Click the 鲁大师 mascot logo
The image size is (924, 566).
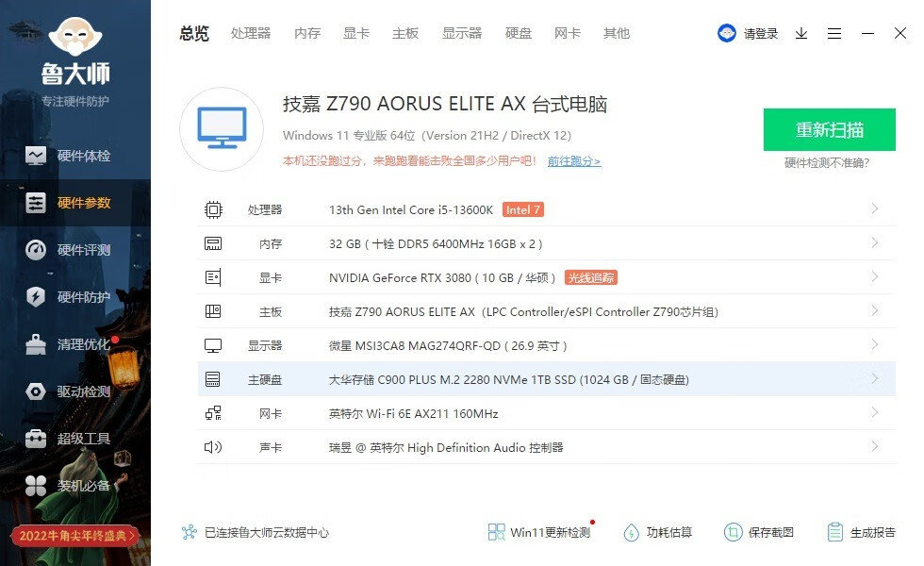click(75, 37)
